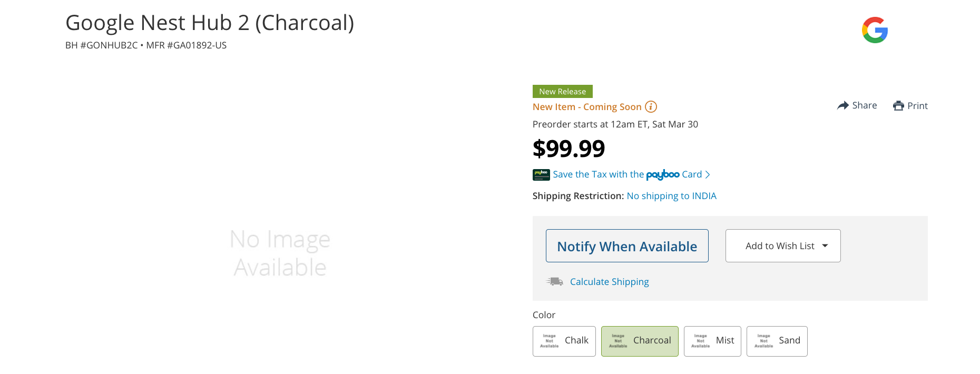Expand the Add to Wish List dropdown arrow
Image resolution: width=980 pixels, height=374 pixels.
click(x=825, y=245)
